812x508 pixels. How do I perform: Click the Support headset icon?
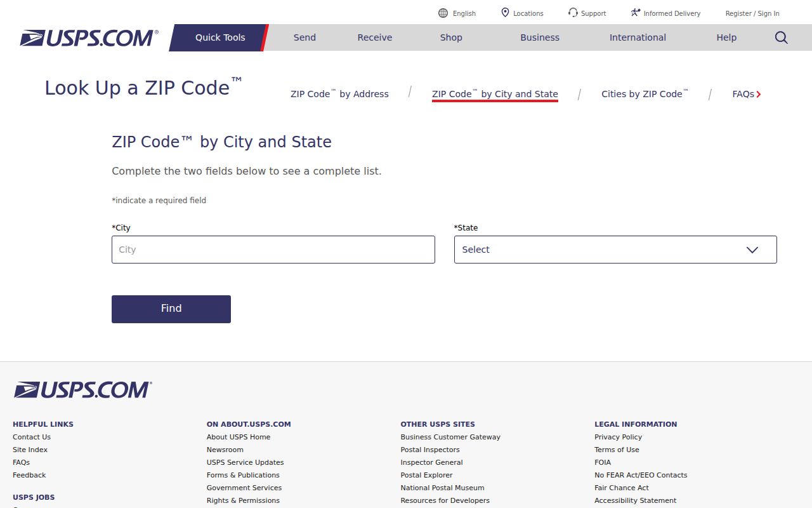click(x=573, y=13)
